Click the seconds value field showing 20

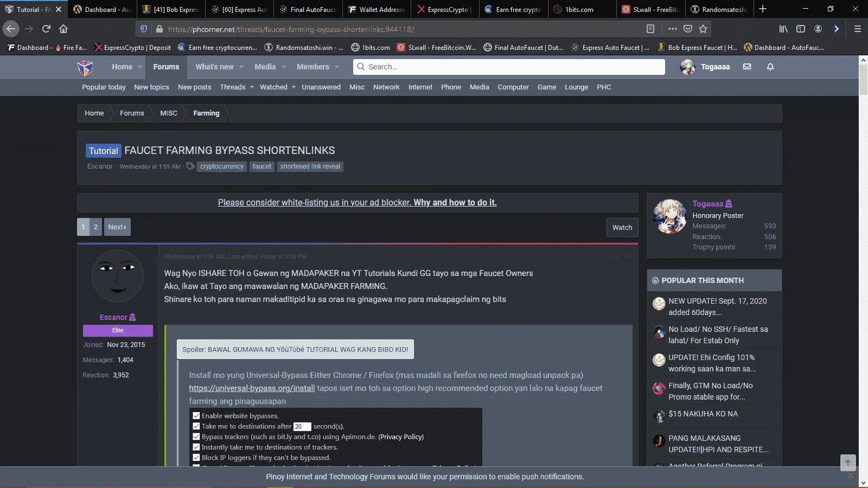(x=302, y=427)
